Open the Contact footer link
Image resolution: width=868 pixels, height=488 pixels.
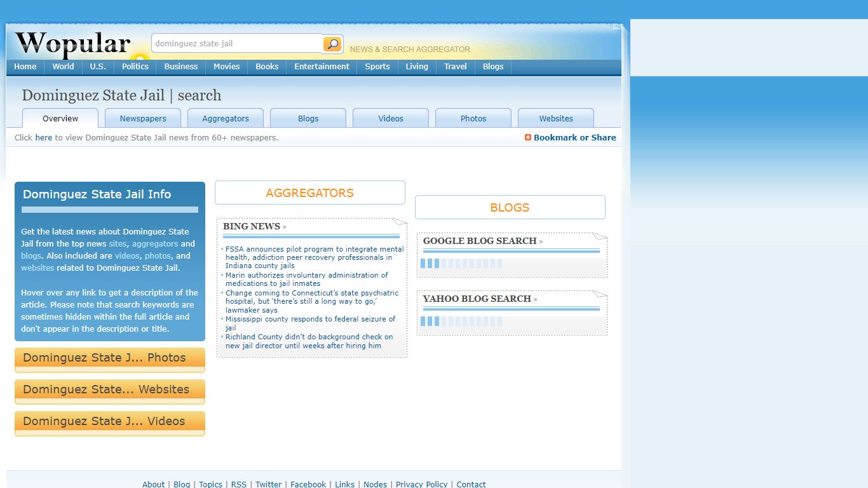click(x=471, y=484)
